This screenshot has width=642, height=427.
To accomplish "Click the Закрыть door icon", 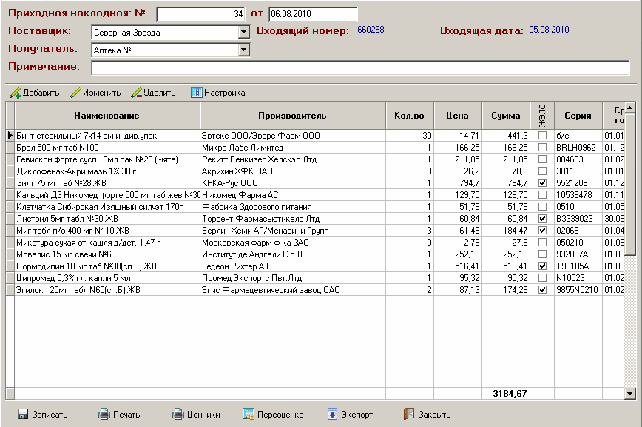I will (409, 414).
